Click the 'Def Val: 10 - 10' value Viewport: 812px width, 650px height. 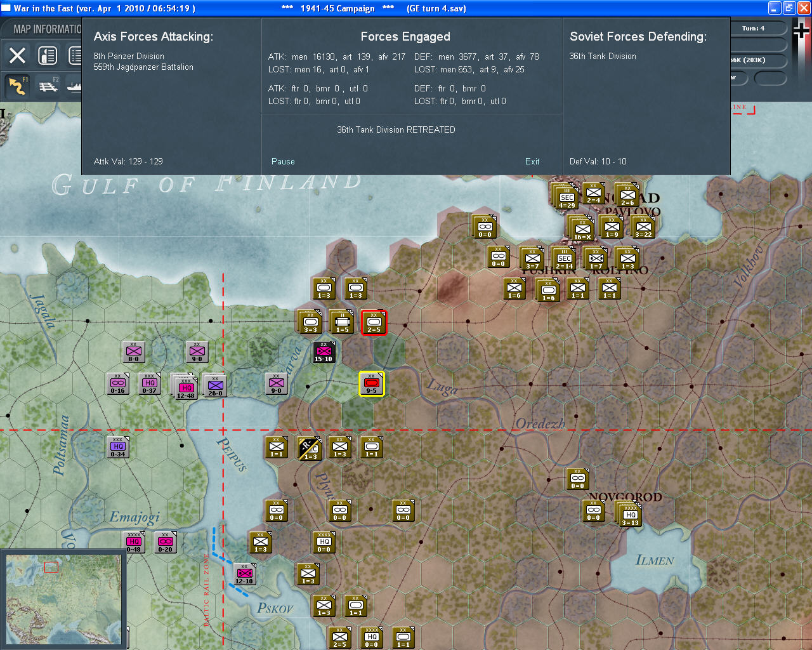[598, 161]
